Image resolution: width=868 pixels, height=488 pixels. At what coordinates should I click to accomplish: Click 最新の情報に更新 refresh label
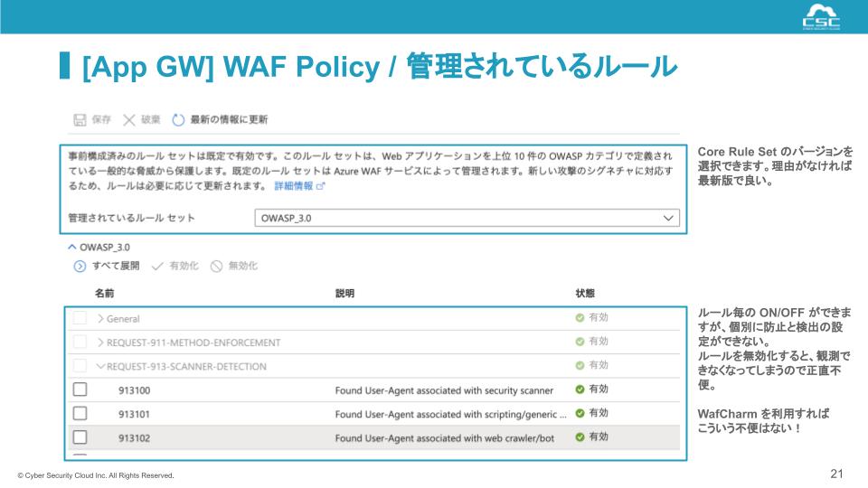click(x=229, y=119)
